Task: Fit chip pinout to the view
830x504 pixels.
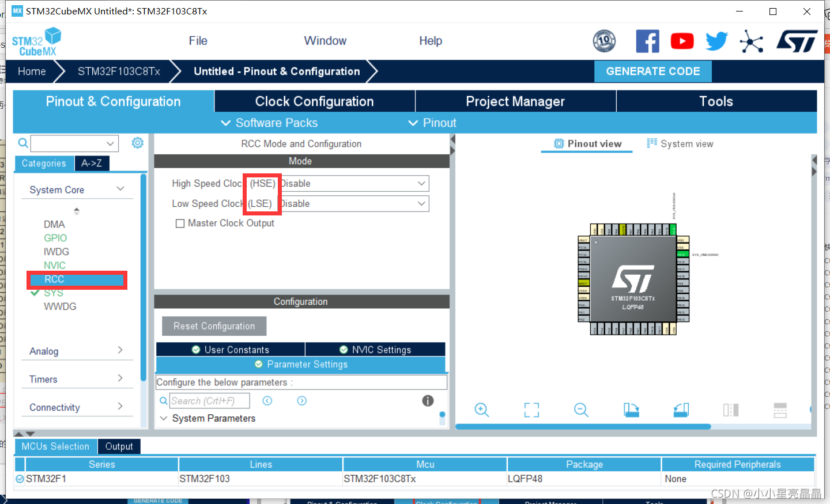Action: (531, 410)
